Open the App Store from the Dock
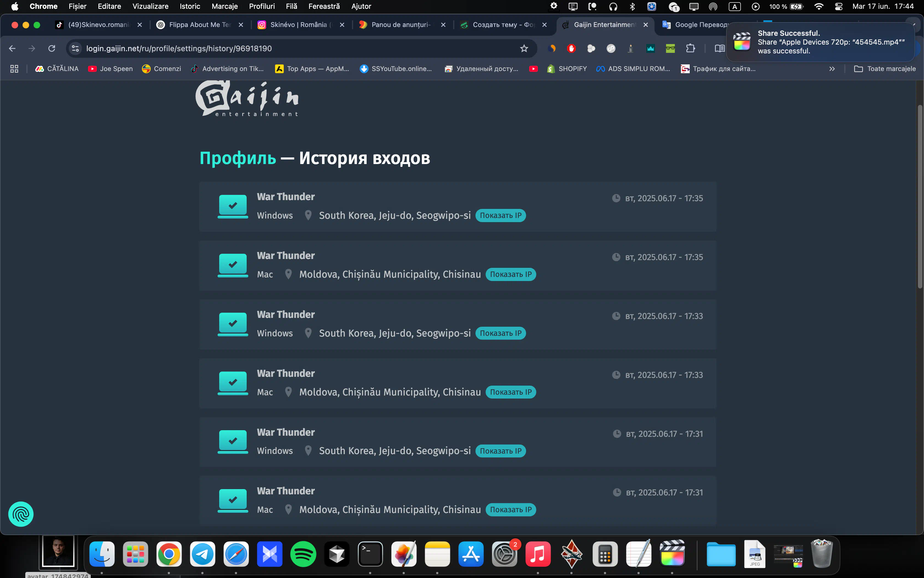The image size is (924, 578). coord(471,554)
